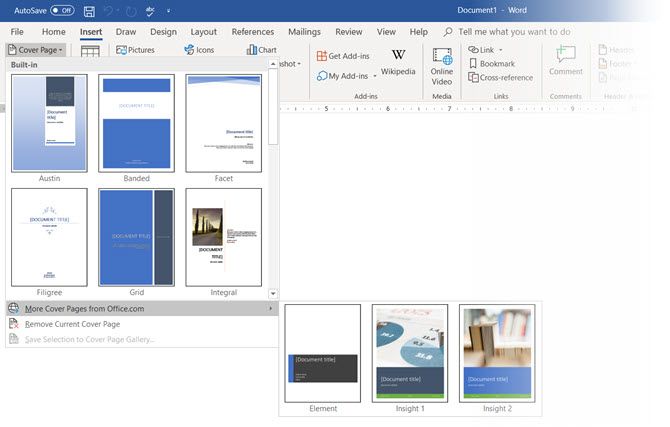Open Customize Quick Access Toolbar arrow
Viewport: 670px width, 427px height.
click(168, 11)
